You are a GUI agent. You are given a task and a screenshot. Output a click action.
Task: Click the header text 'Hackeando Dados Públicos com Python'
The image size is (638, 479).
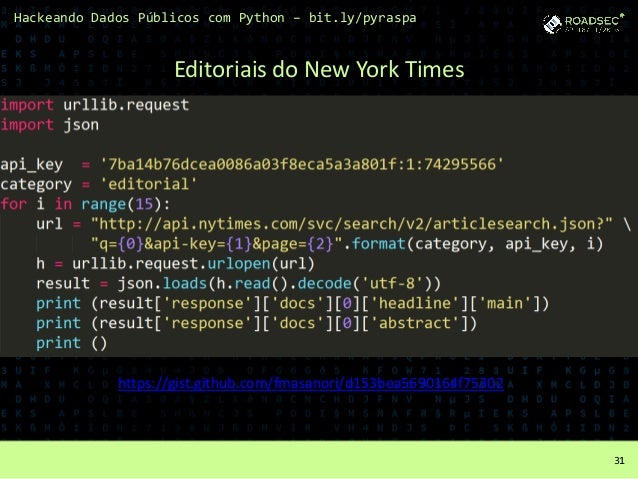coord(149,18)
